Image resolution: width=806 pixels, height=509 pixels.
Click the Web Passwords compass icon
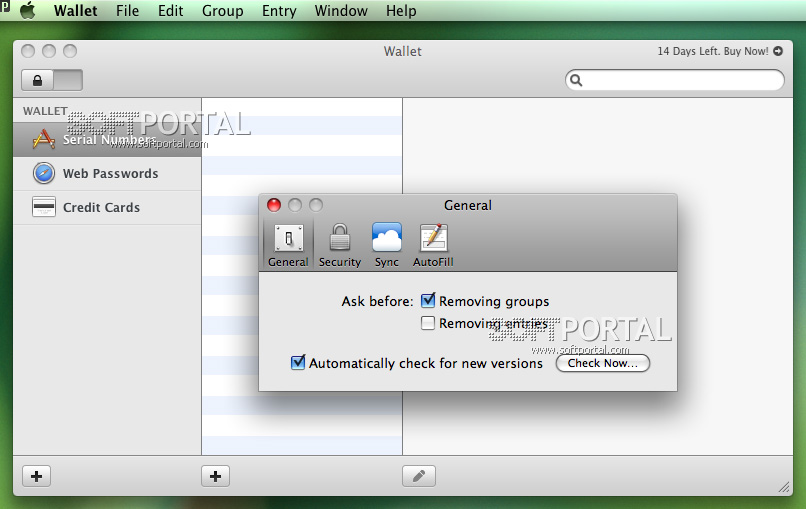(44, 173)
